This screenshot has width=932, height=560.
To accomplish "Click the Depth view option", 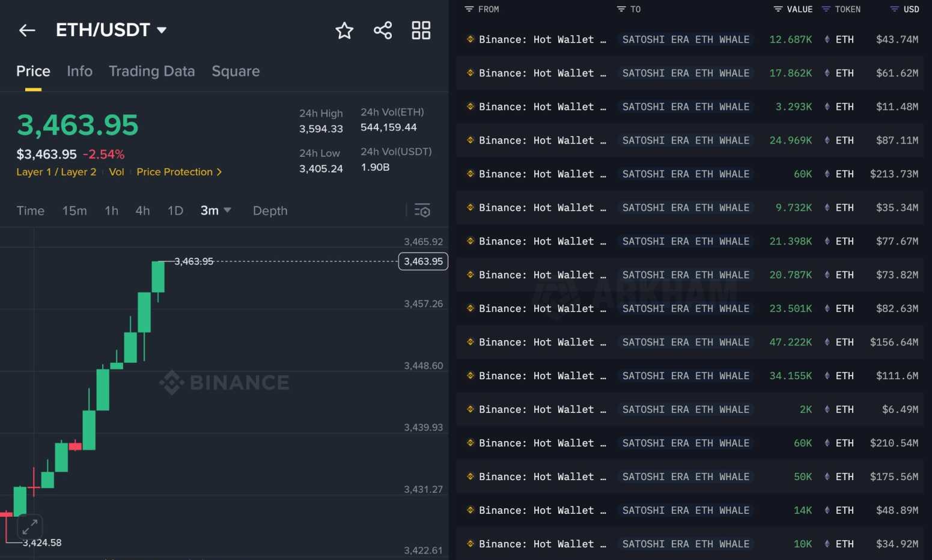I will tap(270, 210).
